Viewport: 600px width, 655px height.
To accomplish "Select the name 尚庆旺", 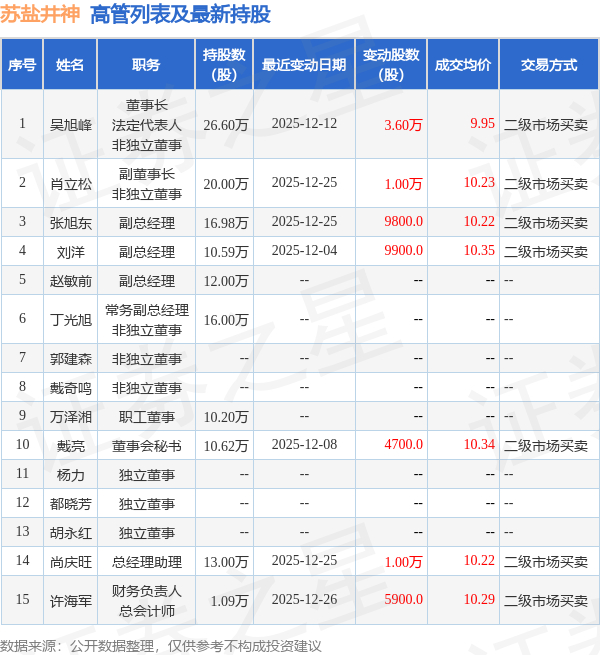I will pos(71,562).
